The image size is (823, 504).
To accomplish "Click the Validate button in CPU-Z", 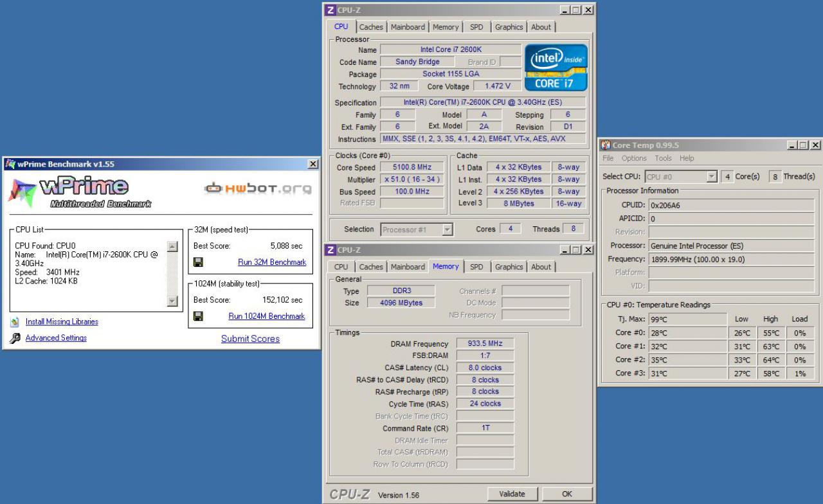I will (x=512, y=494).
